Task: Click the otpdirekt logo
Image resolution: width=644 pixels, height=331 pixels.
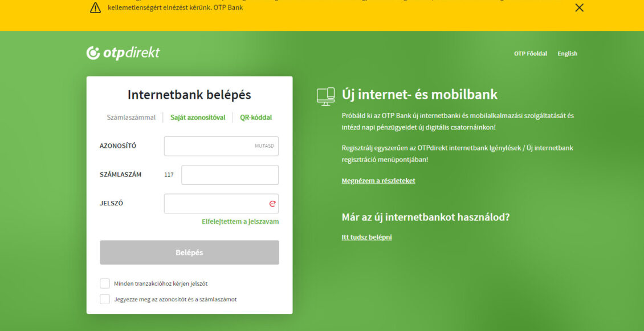Action: [123, 53]
